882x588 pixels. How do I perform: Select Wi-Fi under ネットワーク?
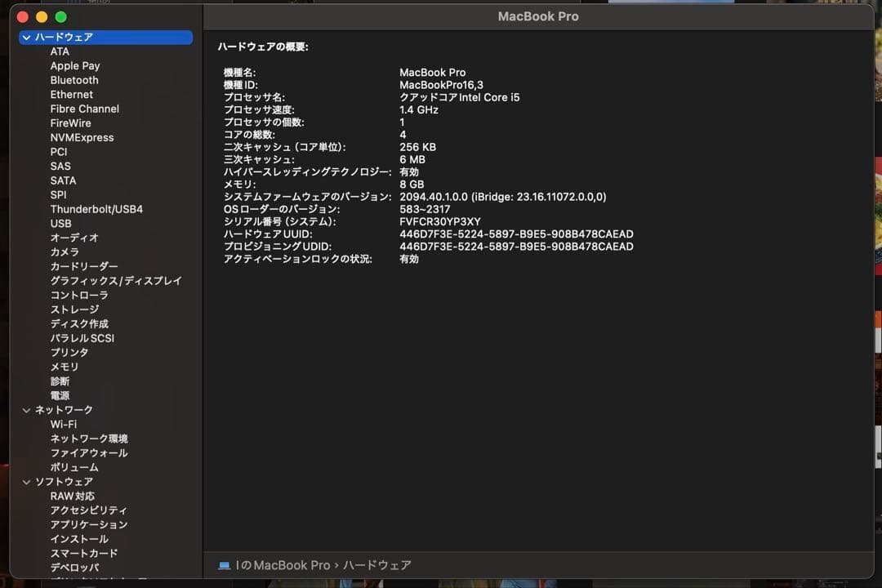(x=63, y=424)
